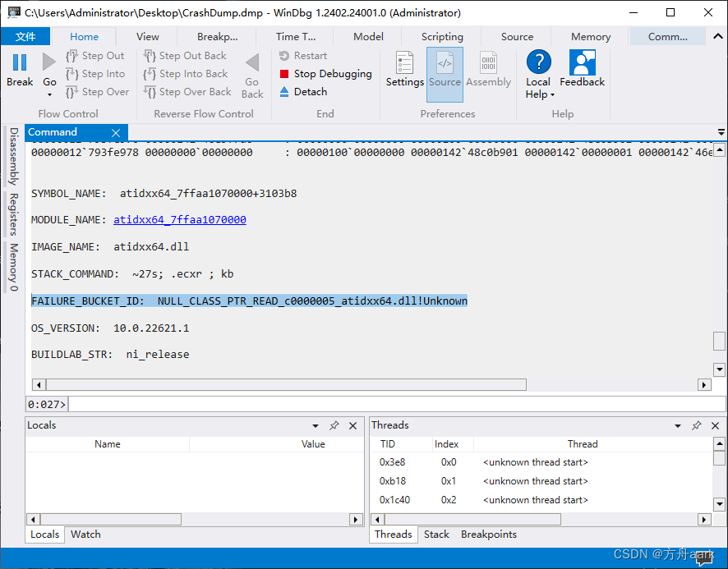Viewport: 728px width, 569px height.
Task: Click Step Over in Flow Control
Action: pyautogui.click(x=98, y=92)
